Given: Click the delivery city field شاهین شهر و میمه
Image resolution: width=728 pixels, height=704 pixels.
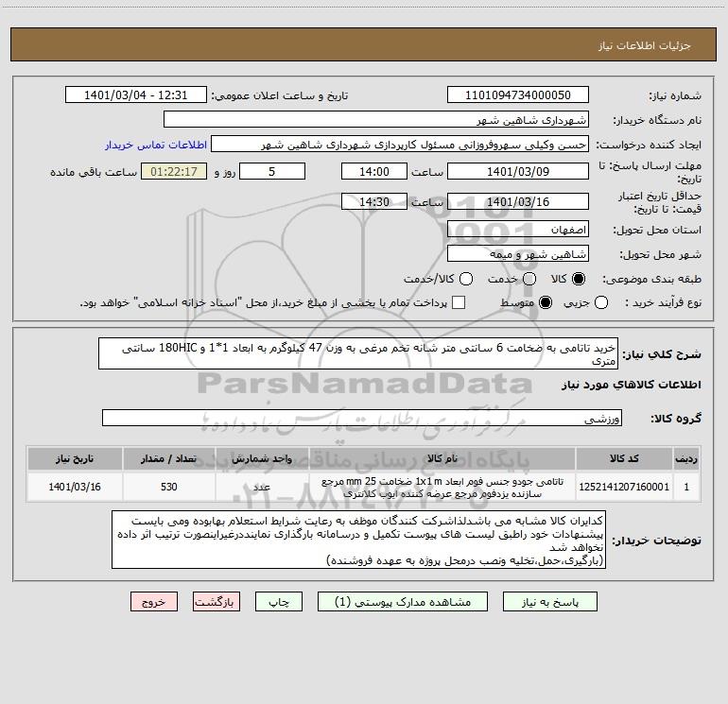Looking at the screenshot, I should (x=518, y=254).
